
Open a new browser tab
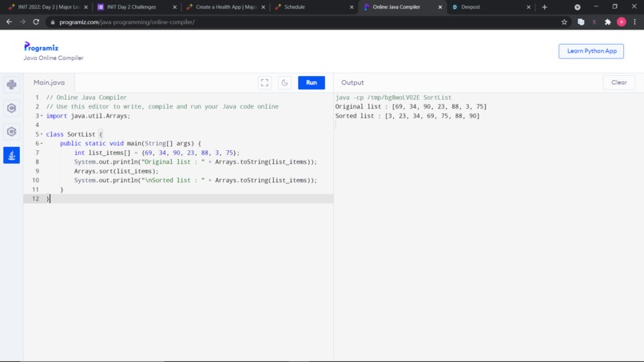tap(545, 7)
